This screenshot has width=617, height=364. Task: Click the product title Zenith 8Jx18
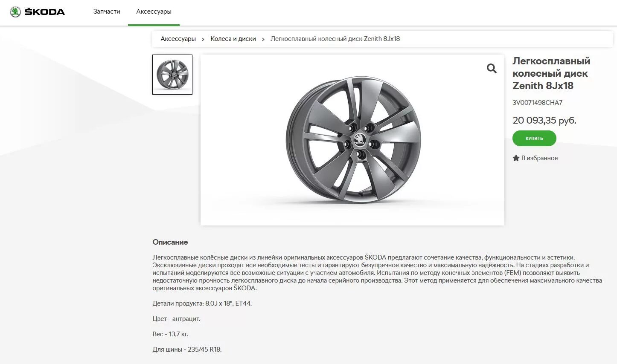tap(551, 73)
